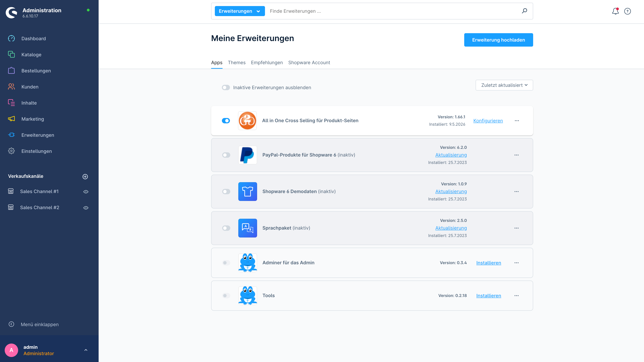Viewport: 644px width, 362px height.
Task: Click Installieren for Tools
Action: pyautogui.click(x=489, y=295)
